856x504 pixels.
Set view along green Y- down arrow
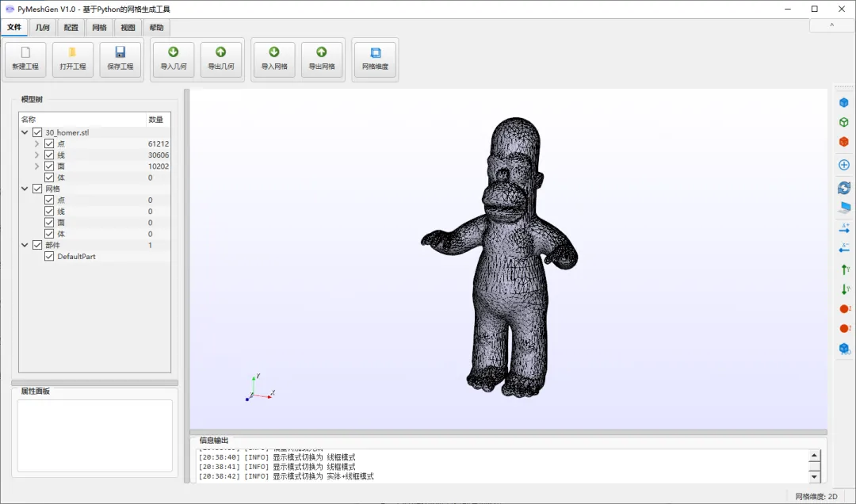pos(844,289)
